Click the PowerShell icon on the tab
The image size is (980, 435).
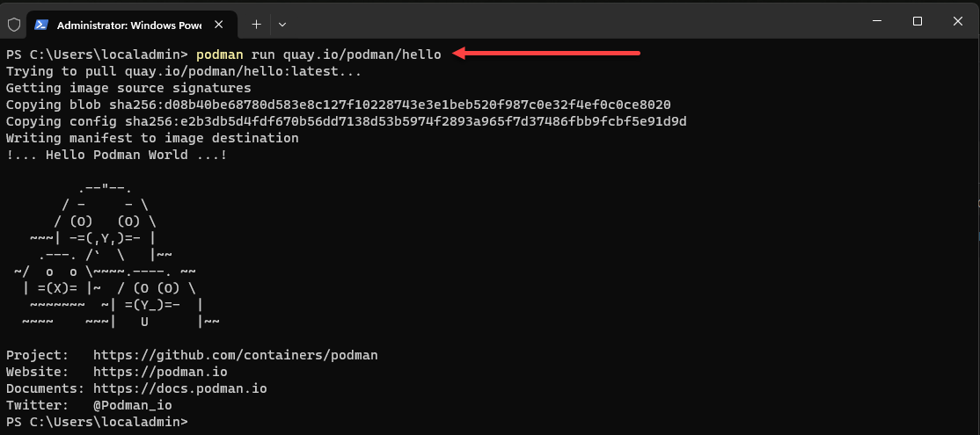[x=41, y=24]
